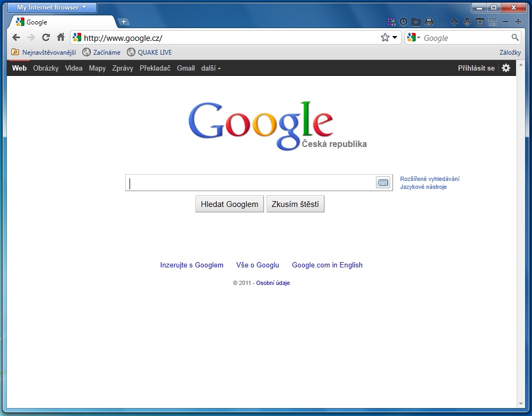Open Mapy in Google bar
This screenshot has width=532, height=416.
97,68
